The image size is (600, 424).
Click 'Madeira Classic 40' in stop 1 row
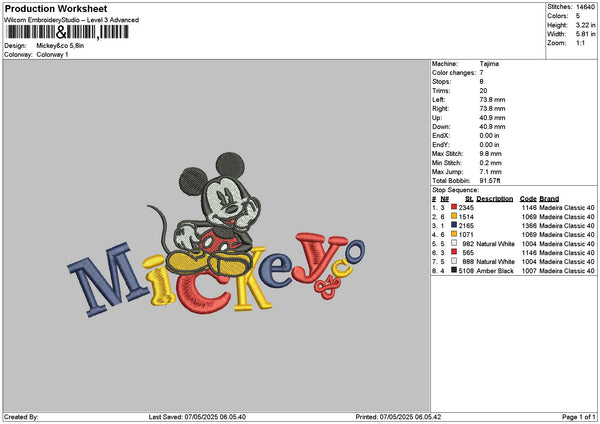tap(567, 208)
